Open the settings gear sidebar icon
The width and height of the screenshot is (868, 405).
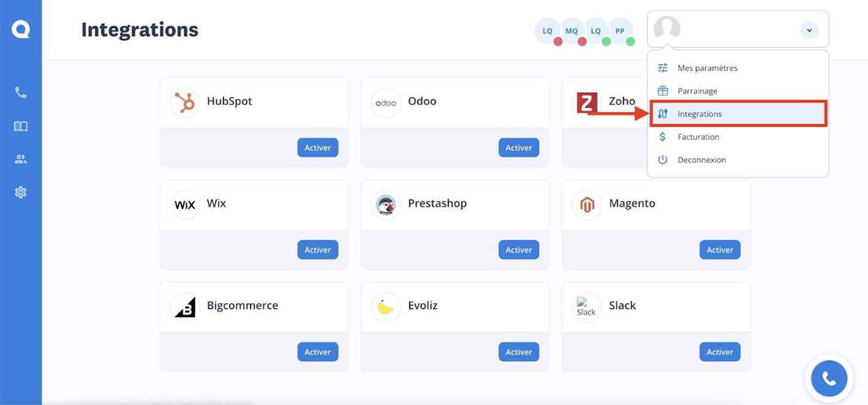[21, 192]
